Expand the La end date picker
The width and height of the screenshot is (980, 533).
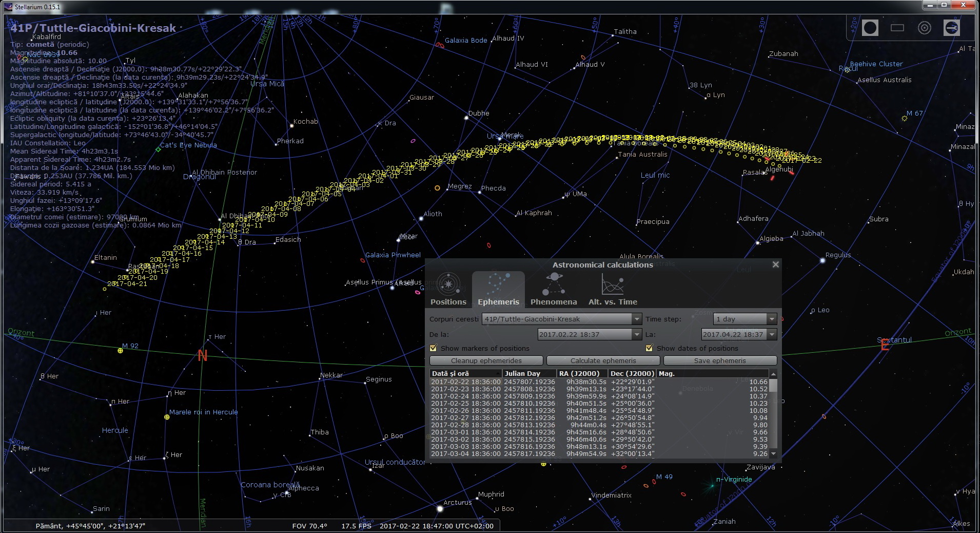coord(772,334)
